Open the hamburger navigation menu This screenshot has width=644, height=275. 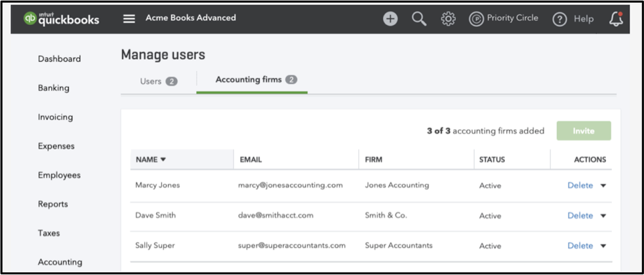coord(129,19)
